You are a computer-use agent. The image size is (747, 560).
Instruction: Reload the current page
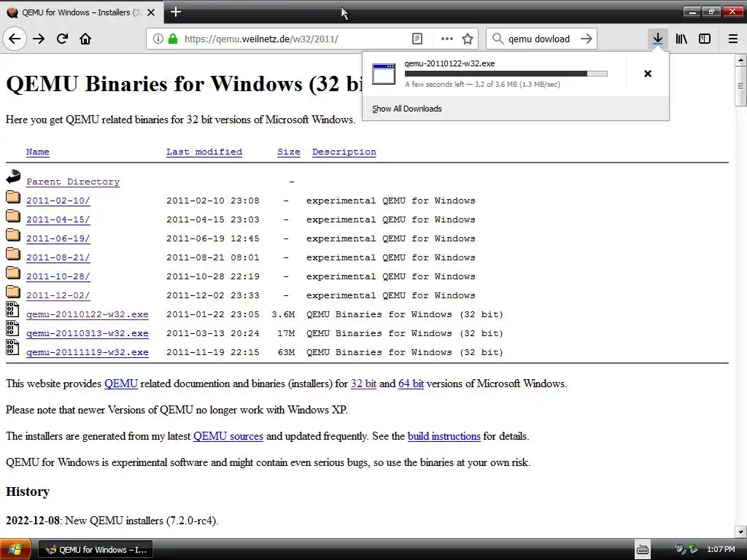pos(62,39)
